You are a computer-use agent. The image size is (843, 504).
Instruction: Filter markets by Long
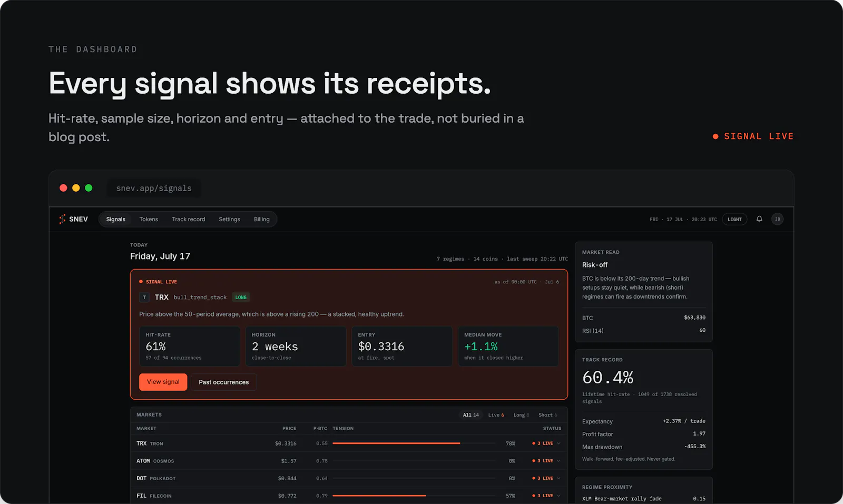pyautogui.click(x=521, y=415)
